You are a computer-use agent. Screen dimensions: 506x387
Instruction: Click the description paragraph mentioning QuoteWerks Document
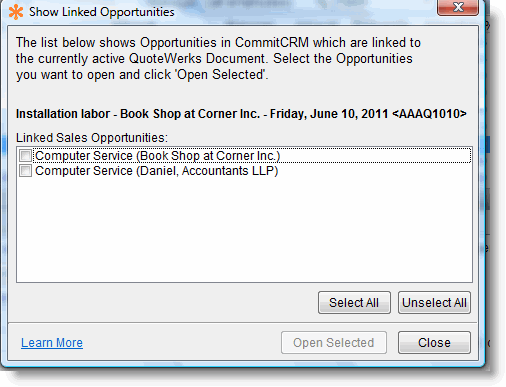click(218, 59)
